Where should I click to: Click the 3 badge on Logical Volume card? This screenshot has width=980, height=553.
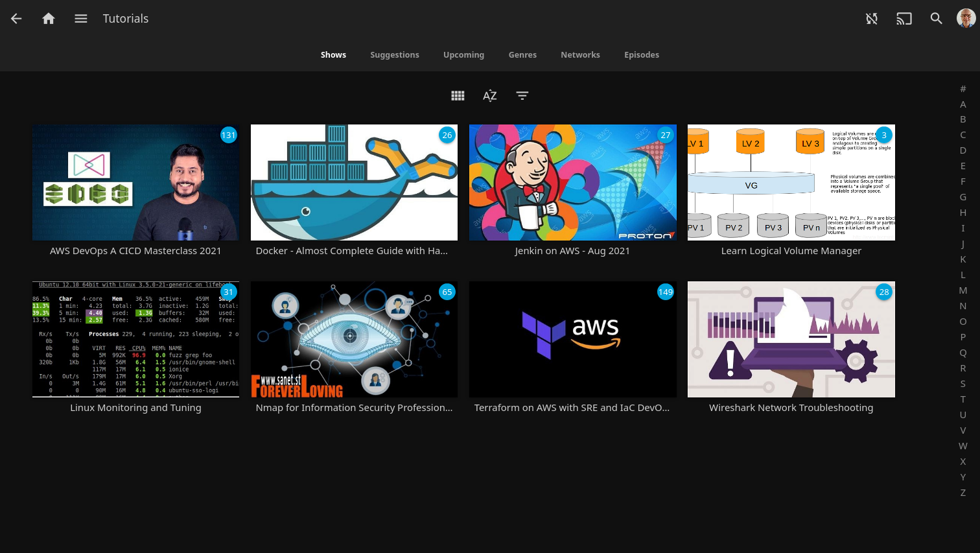pyautogui.click(x=884, y=135)
